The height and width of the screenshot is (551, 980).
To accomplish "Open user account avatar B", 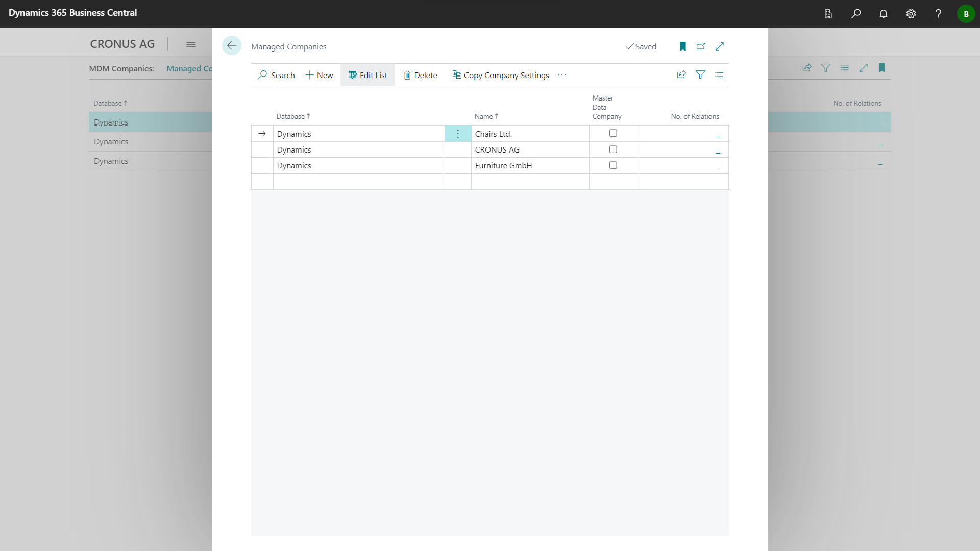I will tap(966, 14).
